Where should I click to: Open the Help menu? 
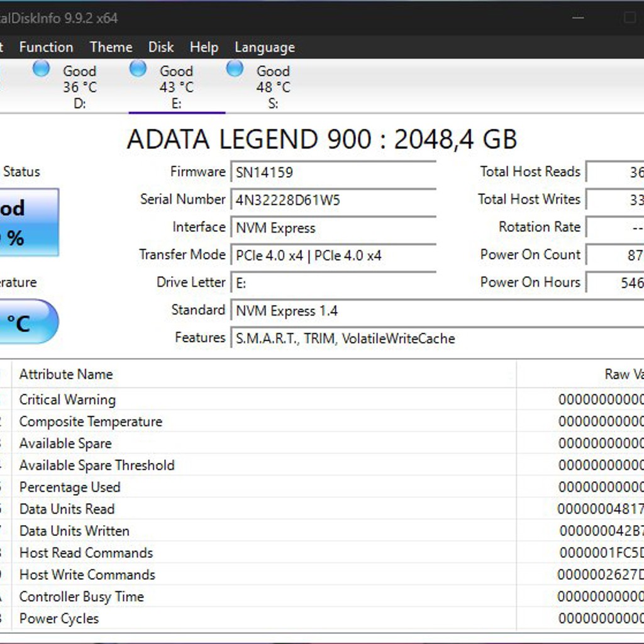tap(204, 47)
